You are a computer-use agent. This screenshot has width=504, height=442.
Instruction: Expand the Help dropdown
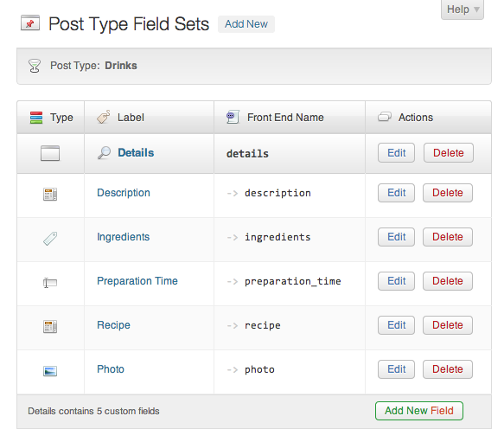coord(463,10)
